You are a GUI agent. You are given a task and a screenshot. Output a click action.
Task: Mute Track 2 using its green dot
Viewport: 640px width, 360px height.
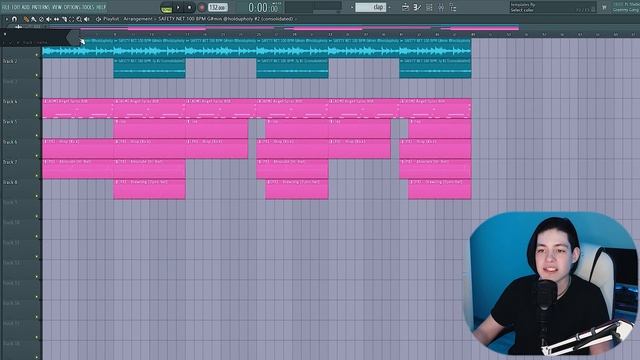[x=37, y=75]
